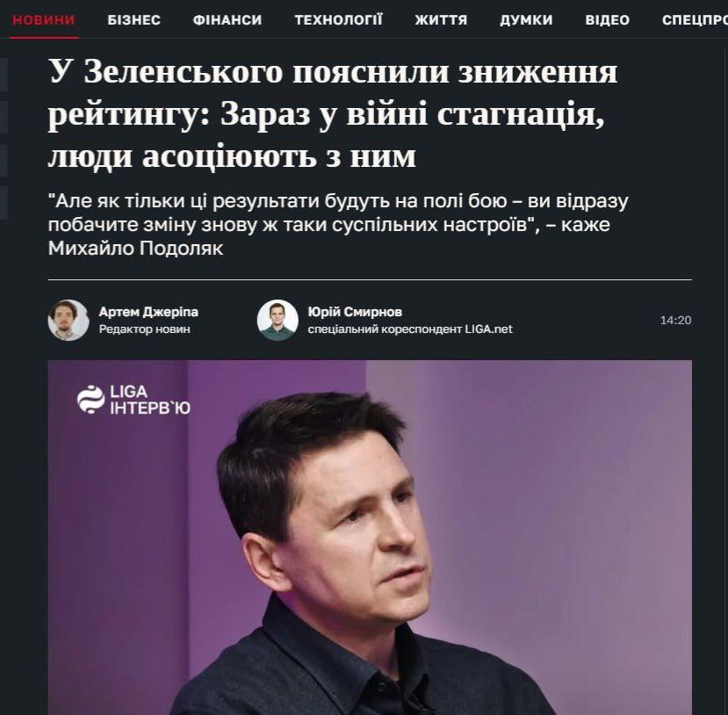Switch to the БІЗНЕС section
Viewport: 728px width, 715px height.
tap(133, 20)
